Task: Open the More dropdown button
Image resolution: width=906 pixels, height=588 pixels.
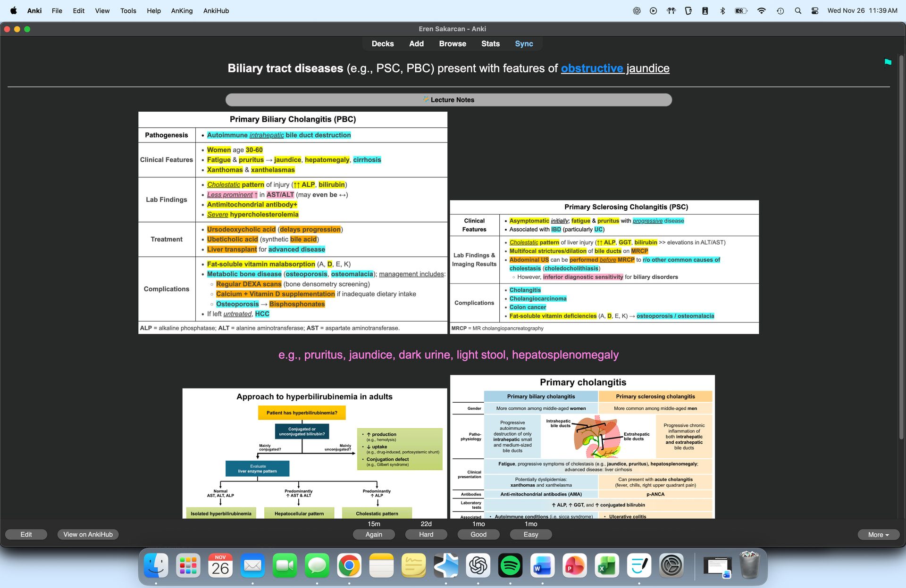Action: 878,534
